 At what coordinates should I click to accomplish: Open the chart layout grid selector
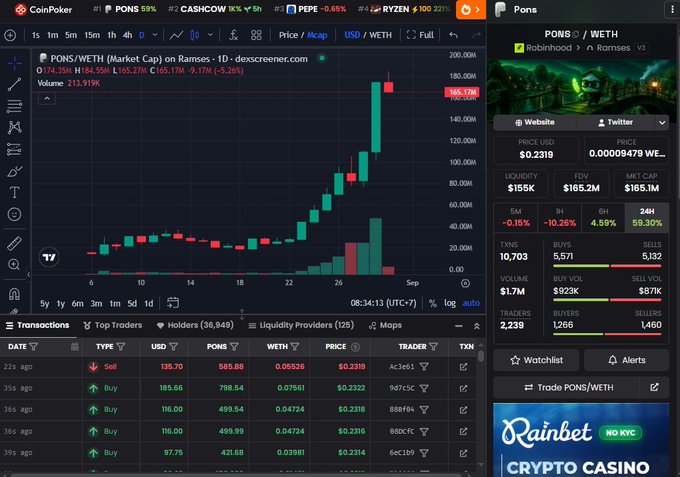click(x=256, y=35)
